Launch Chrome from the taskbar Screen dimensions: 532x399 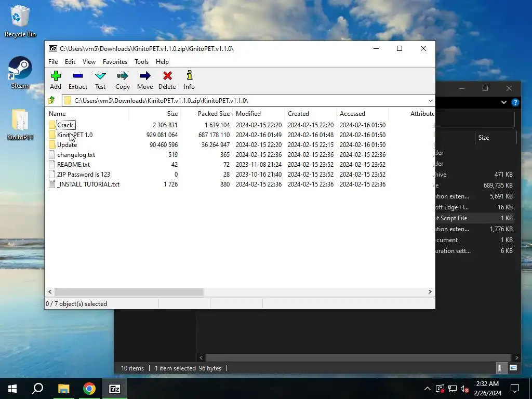click(x=89, y=389)
